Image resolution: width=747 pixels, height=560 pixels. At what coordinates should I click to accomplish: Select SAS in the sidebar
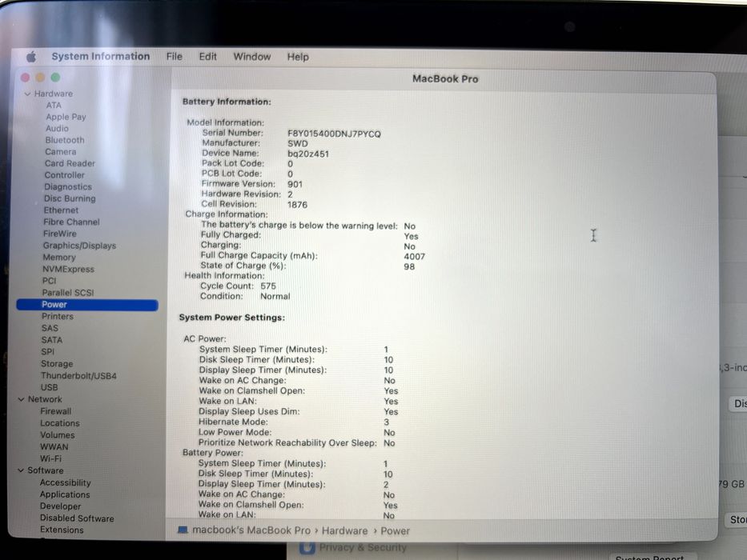[50, 328]
